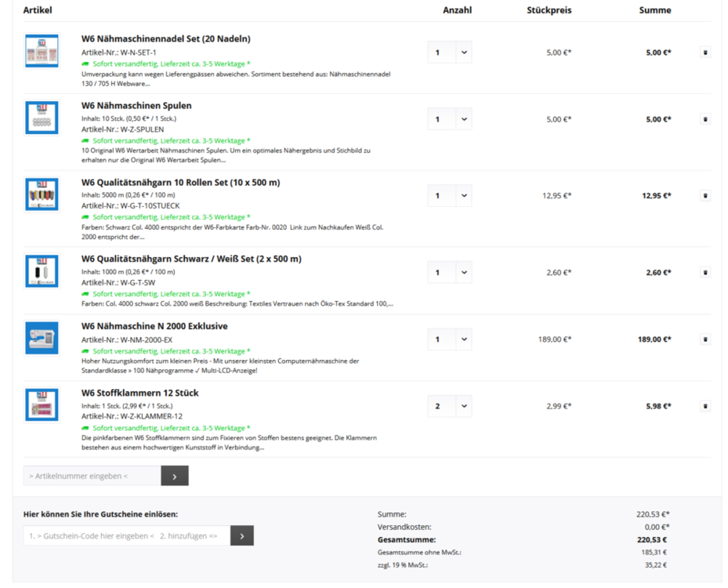This screenshot has height=588, width=728.
Task: Open W6 Nähmaschinen Spulen product page
Action: click(136, 106)
